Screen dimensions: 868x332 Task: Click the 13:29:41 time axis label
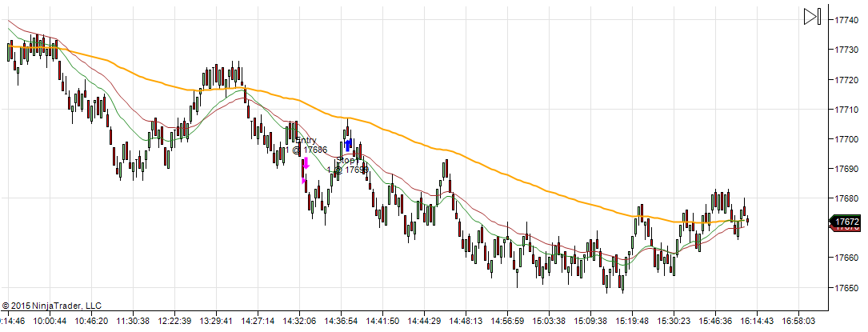pos(217,321)
